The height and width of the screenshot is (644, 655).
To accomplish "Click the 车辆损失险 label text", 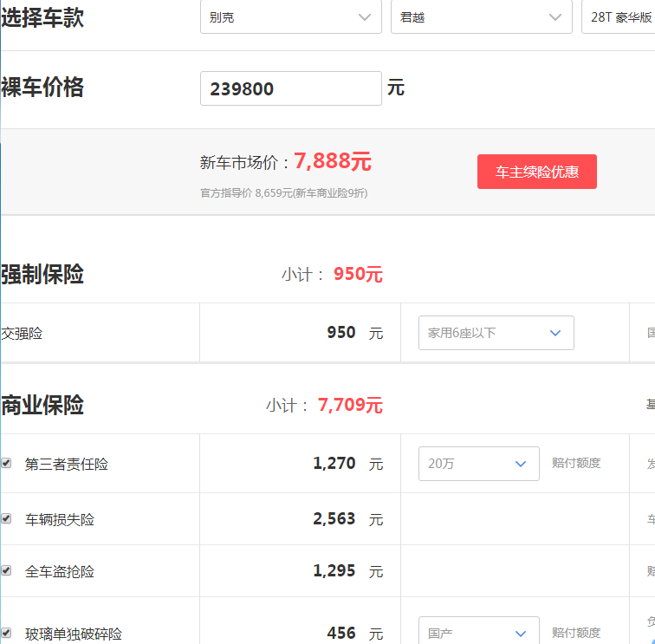I will (60, 519).
